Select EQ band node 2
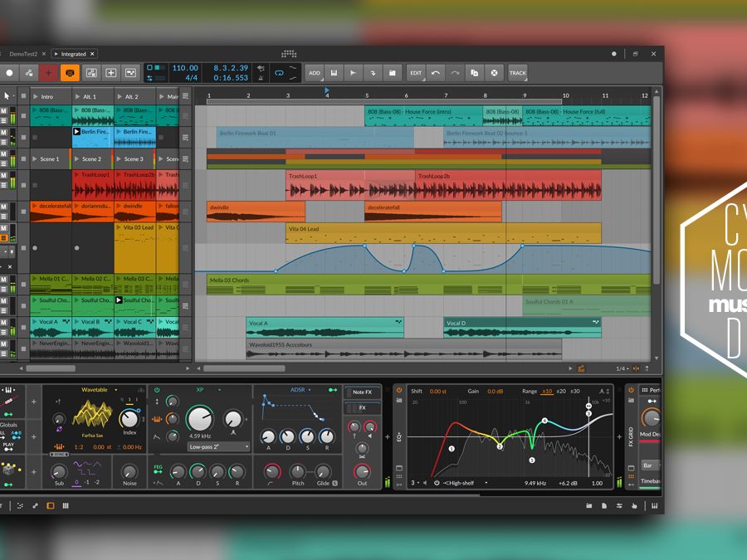Viewport: 747px width, 560px height. coord(500,446)
